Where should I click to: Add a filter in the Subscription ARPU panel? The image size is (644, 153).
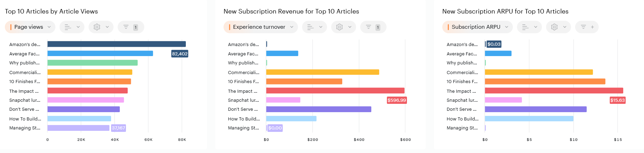(x=587, y=27)
